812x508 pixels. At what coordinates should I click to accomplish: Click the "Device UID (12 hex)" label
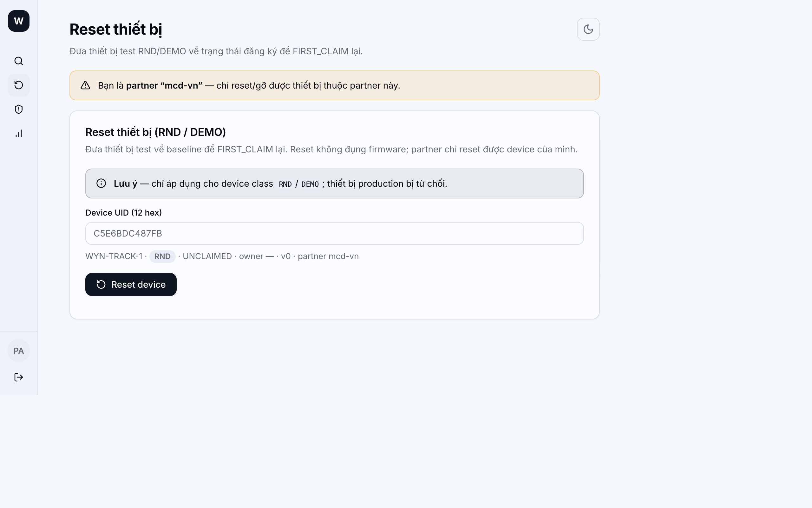[123, 213]
